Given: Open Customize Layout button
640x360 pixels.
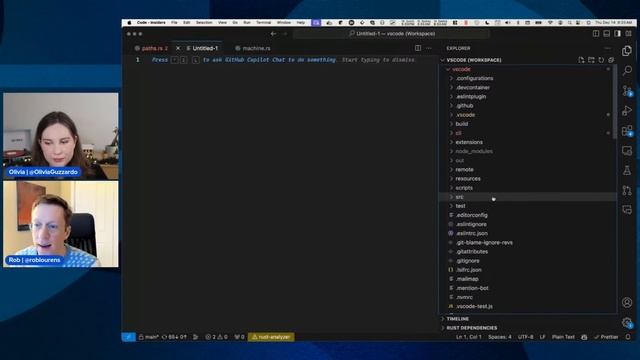Looking at the screenshot, I should [x=628, y=34].
